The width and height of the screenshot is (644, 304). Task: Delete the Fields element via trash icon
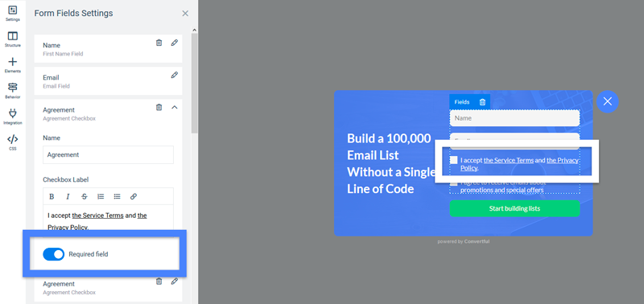coord(482,102)
